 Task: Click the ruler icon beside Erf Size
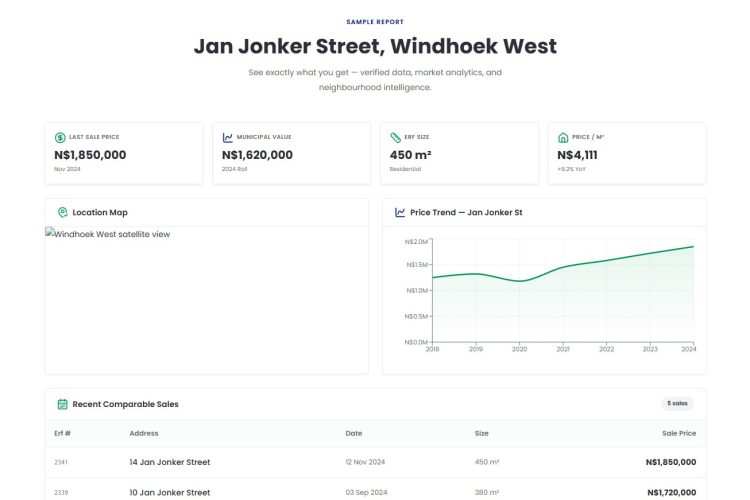coord(395,137)
